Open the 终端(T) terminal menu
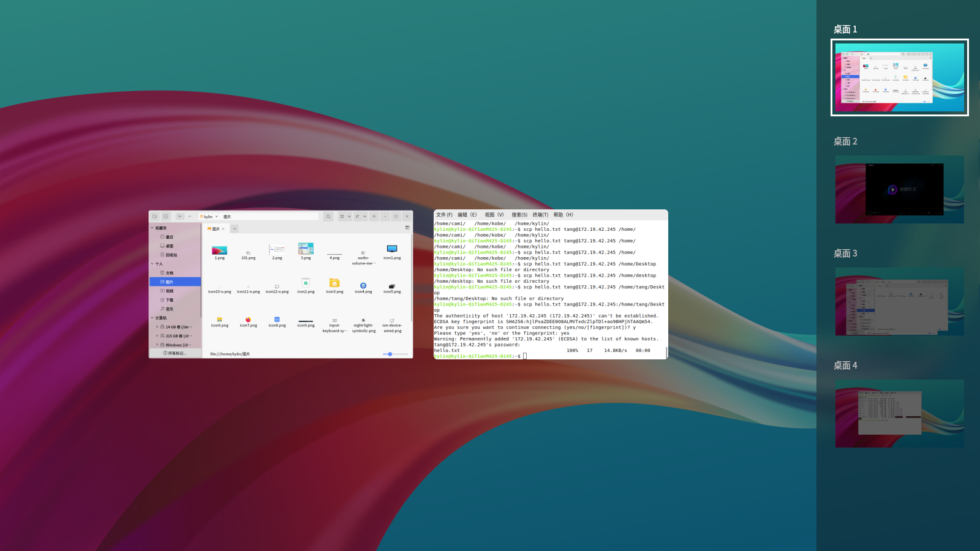This screenshot has height=551, width=980. pos(540,215)
